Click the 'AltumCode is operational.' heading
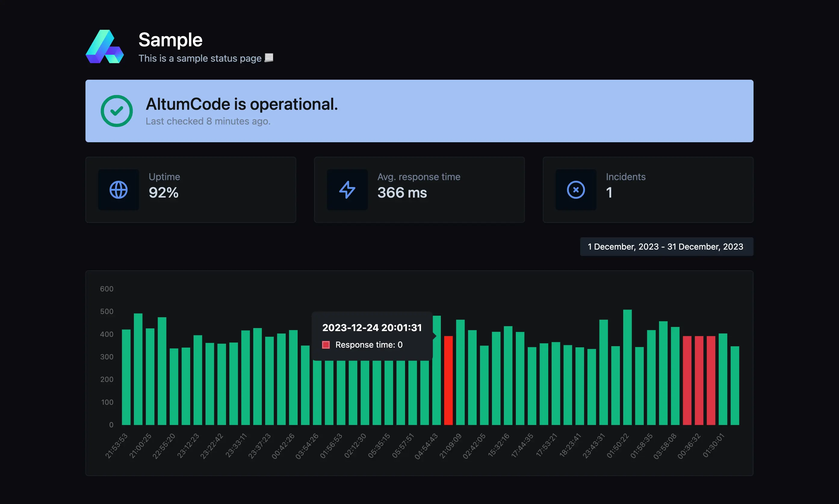 tap(242, 104)
